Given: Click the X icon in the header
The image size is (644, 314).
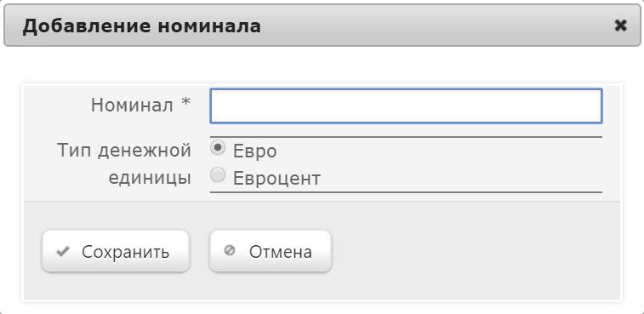Looking at the screenshot, I should (620, 26).
